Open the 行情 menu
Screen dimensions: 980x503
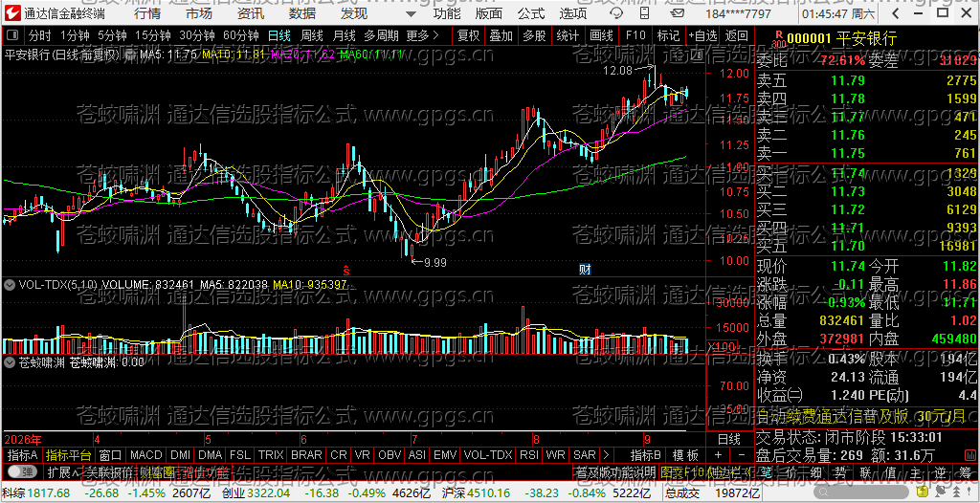tap(146, 13)
